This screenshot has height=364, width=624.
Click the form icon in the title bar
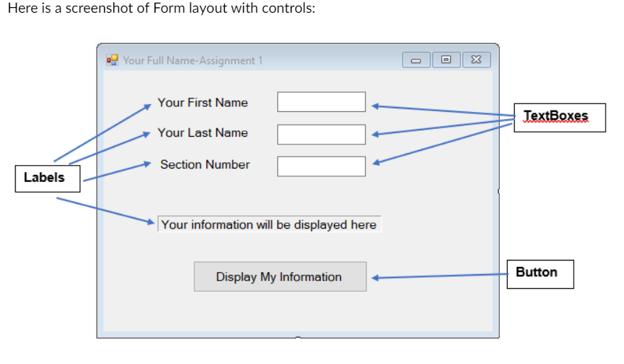click(112, 60)
